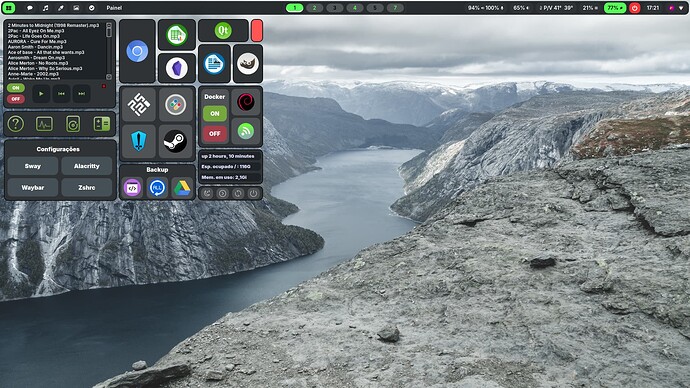Screen dimensions: 690x388
Task: Turn the music player OFF
Action: [x=16, y=99]
